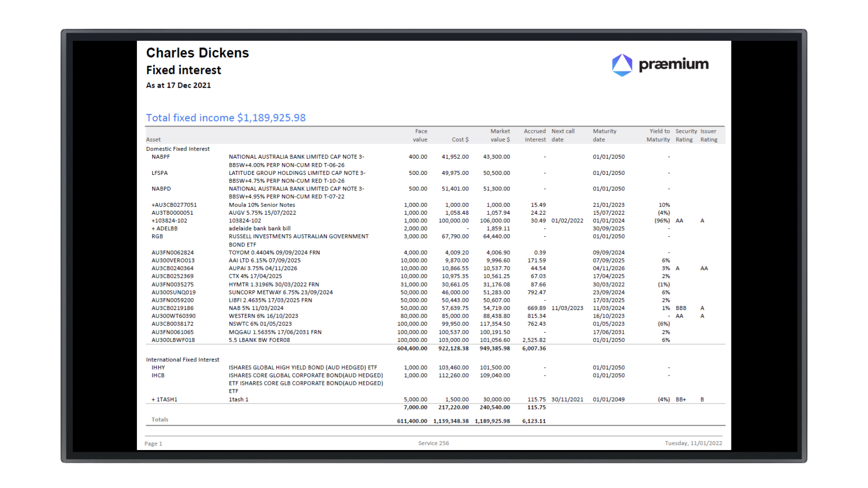Click total accrued interest '6,123.11'
Image resolution: width=868 pixels, height=488 pixels.
pos(534,421)
